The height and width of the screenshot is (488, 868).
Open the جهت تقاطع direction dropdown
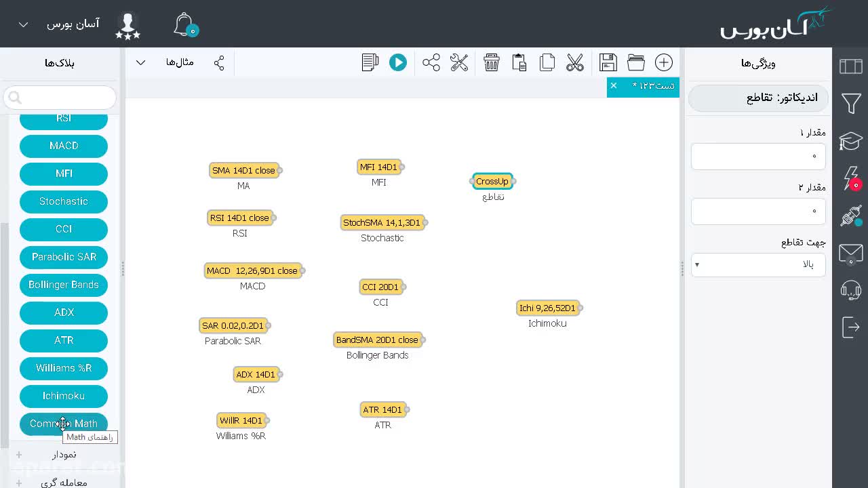tap(758, 264)
